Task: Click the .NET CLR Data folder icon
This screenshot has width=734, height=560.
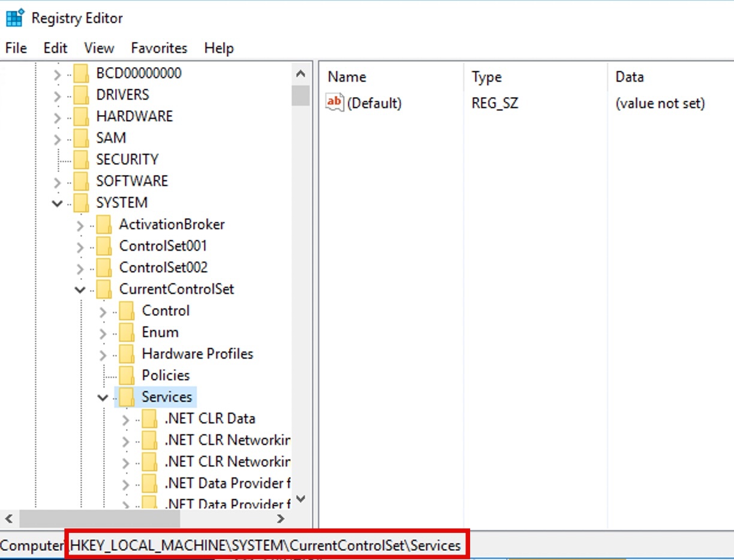Action: (x=149, y=419)
